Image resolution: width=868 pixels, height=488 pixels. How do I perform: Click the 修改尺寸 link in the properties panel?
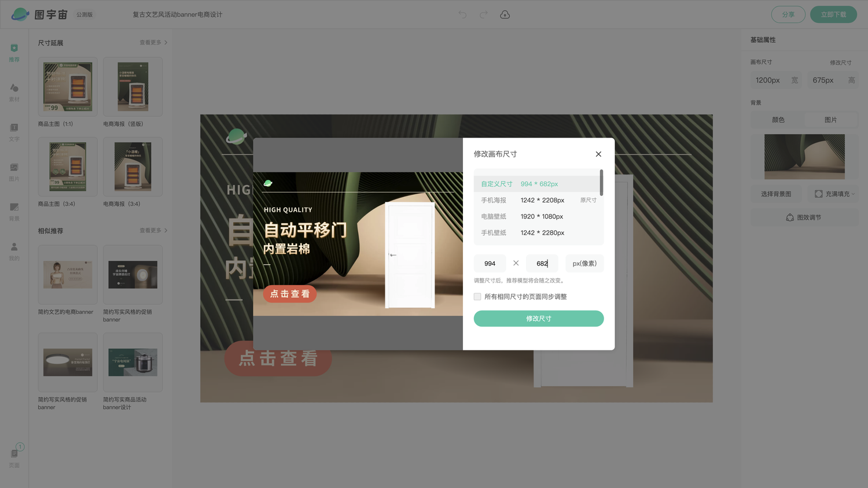(x=840, y=62)
